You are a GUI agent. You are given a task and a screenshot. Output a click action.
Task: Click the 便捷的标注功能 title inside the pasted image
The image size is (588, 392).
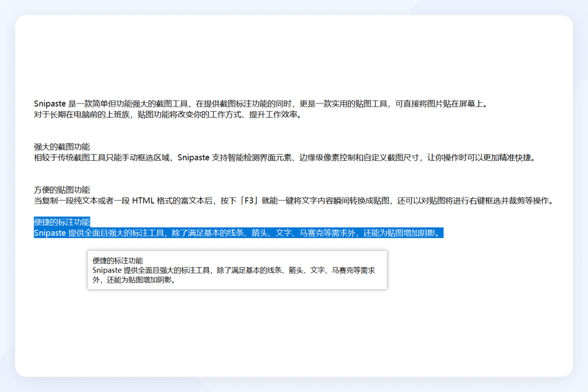click(118, 261)
